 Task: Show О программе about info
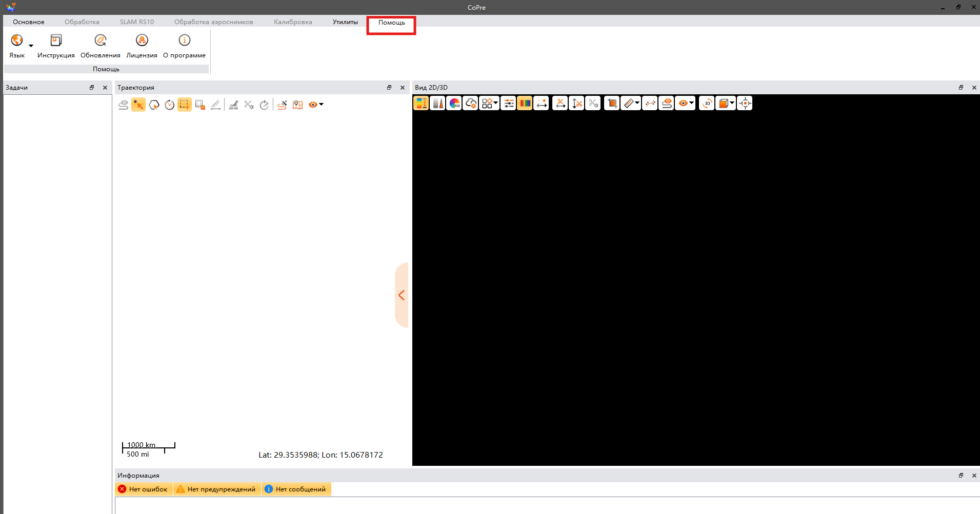point(184,46)
